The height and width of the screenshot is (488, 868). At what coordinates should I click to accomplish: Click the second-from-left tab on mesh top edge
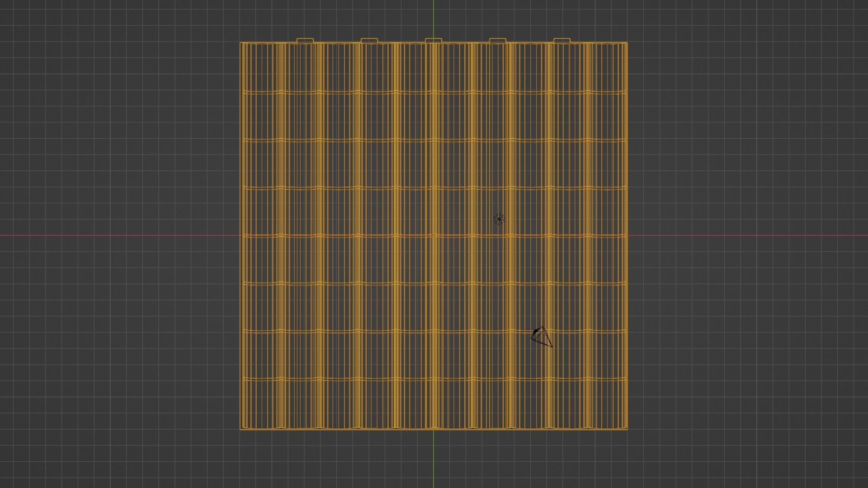coord(369,41)
